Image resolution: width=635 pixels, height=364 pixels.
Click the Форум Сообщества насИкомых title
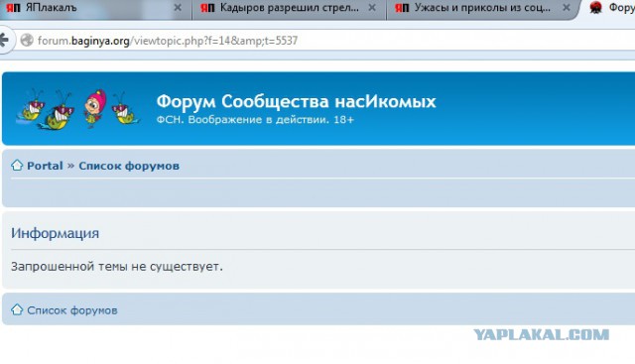[x=296, y=101]
